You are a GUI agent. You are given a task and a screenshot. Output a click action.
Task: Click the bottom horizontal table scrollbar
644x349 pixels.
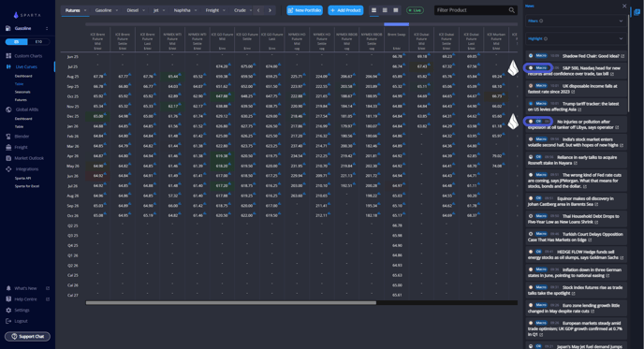point(231,303)
